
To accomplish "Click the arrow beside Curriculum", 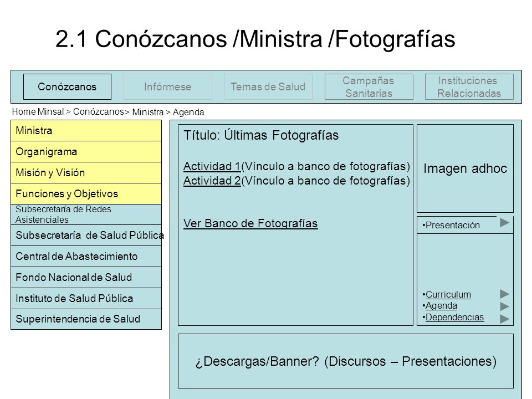I will tap(504, 294).
